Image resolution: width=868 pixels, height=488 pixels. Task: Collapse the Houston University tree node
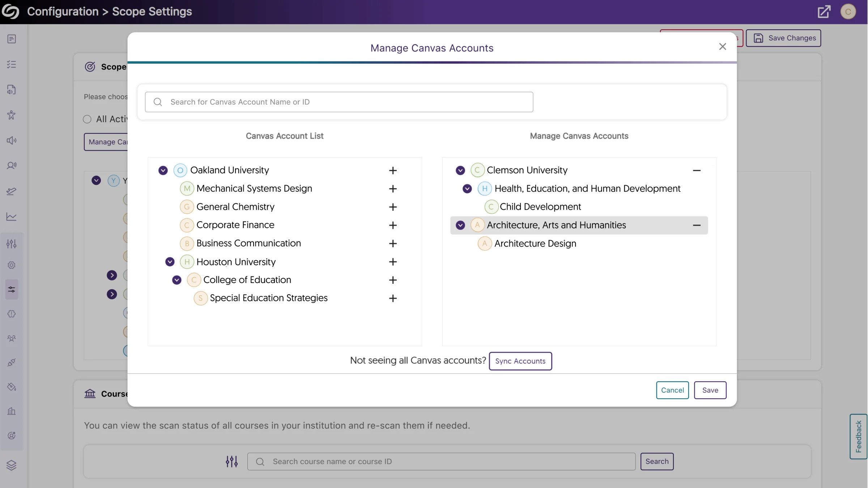170,262
